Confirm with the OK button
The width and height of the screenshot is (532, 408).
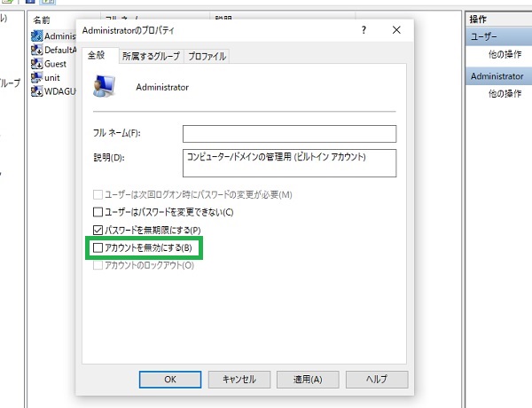[x=170, y=379]
